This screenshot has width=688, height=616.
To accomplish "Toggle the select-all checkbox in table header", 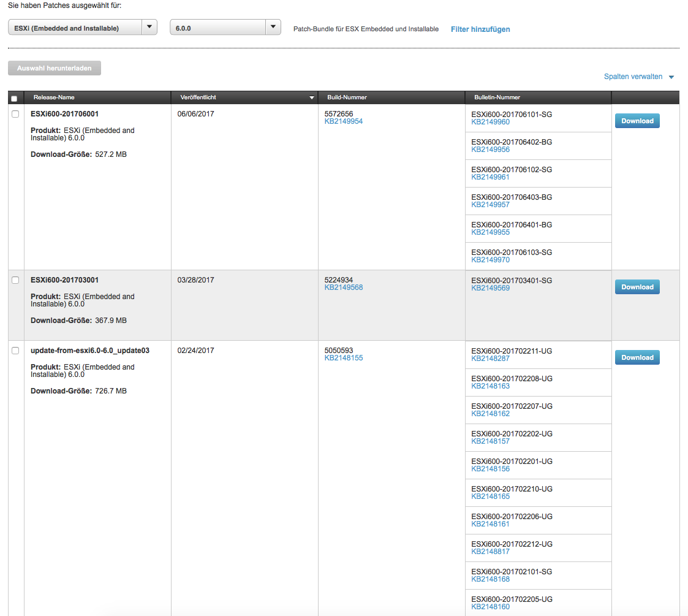I will coord(14,98).
